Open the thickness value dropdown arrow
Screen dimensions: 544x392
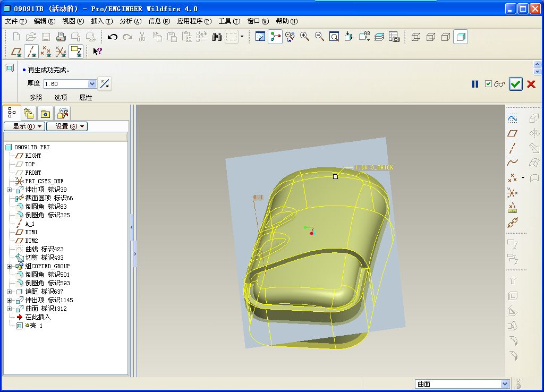point(92,84)
